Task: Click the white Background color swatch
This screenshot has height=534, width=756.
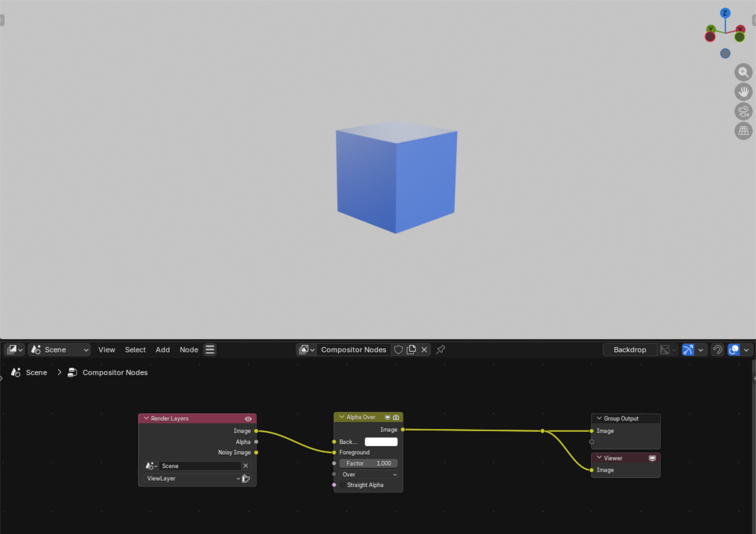Action: click(x=381, y=442)
